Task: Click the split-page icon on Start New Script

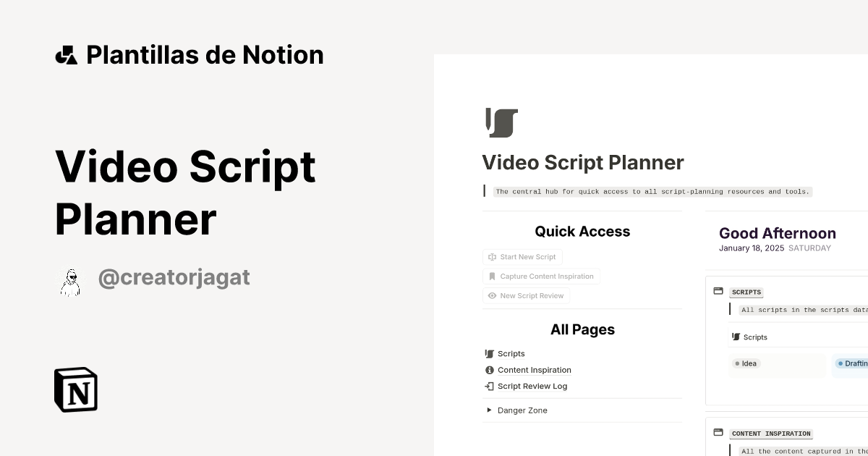Action: click(x=493, y=257)
